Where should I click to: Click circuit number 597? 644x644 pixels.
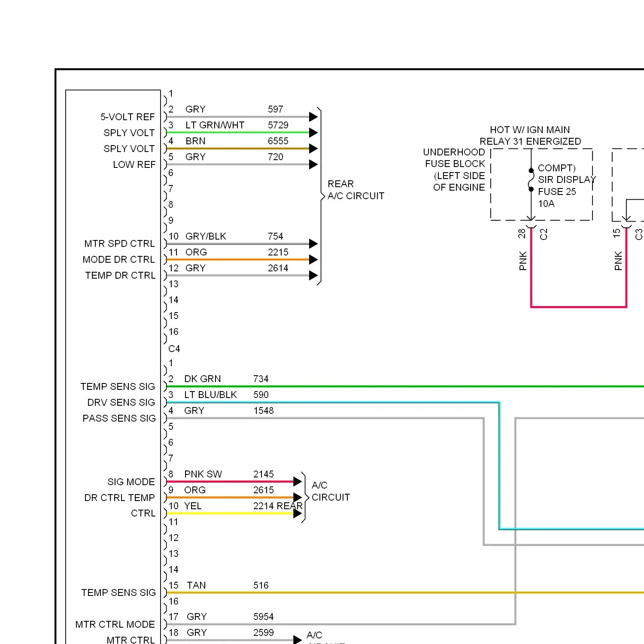pos(276,109)
